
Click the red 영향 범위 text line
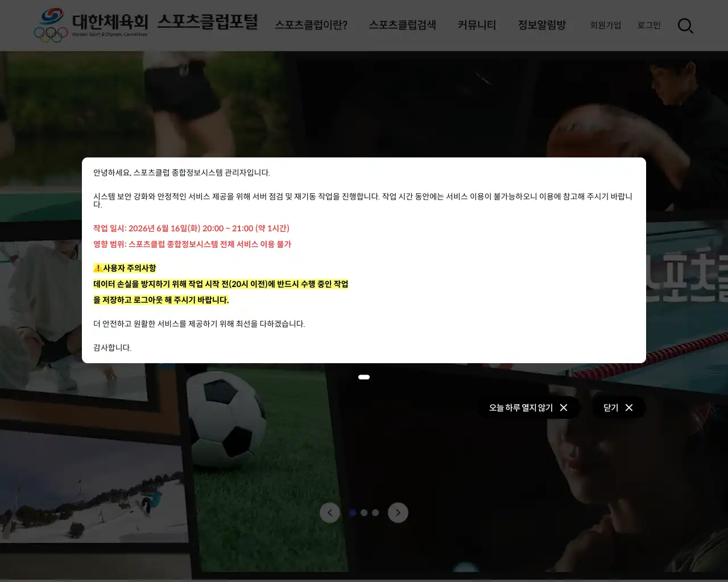pyautogui.click(x=192, y=244)
